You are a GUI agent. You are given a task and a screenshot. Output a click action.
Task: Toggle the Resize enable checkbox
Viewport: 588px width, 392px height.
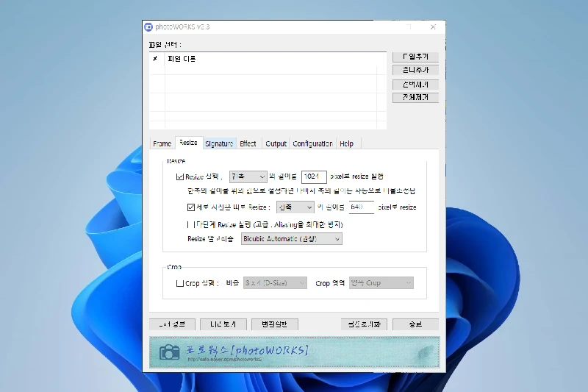click(180, 177)
